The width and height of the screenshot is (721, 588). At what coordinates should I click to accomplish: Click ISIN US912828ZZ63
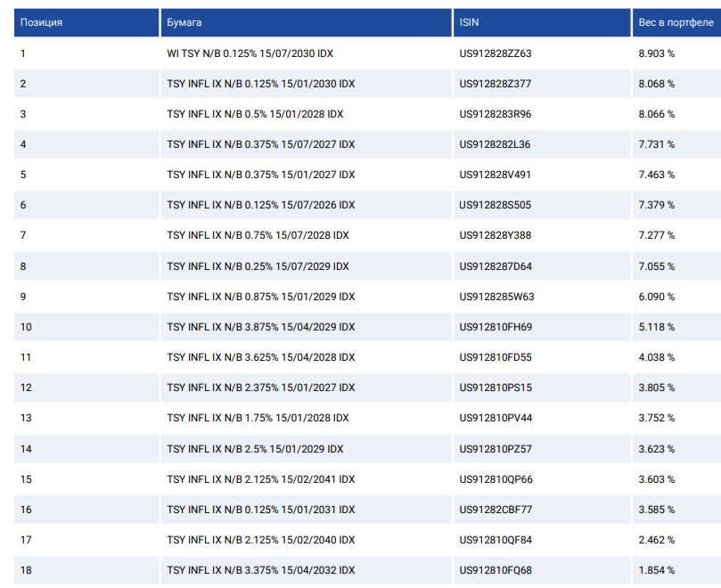pyautogui.click(x=496, y=53)
